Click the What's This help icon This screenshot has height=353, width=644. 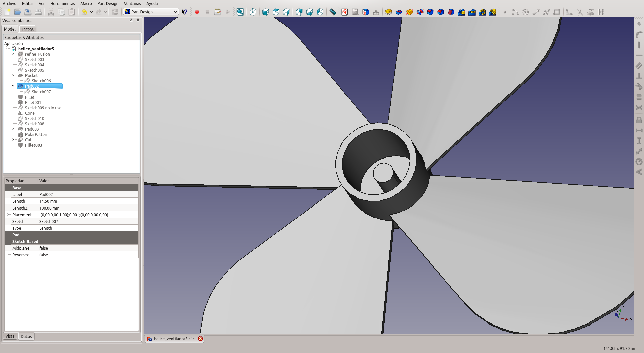click(185, 12)
